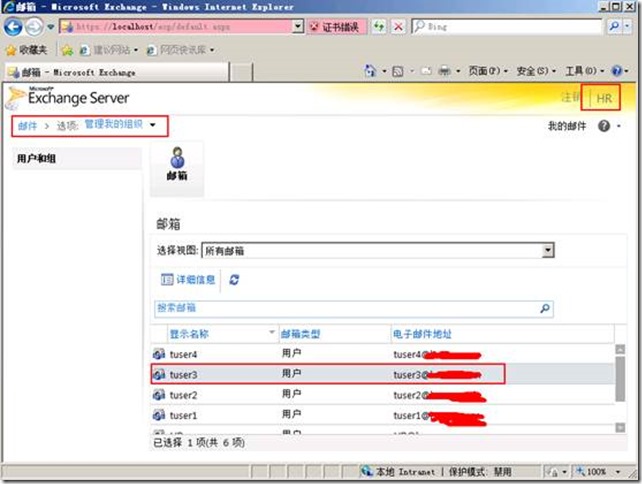The image size is (642, 484).
Task: Select 用户和组 in the left navigation
Action: [x=77, y=158]
